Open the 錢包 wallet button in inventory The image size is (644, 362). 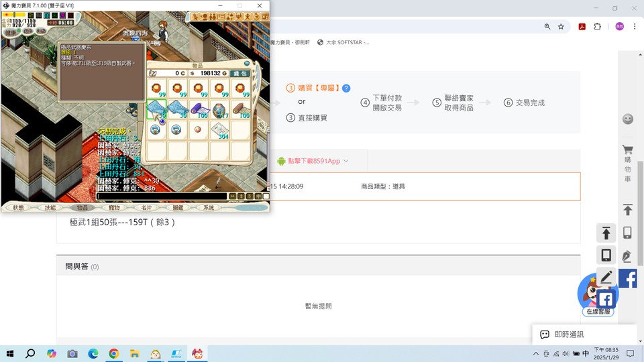pos(240,73)
